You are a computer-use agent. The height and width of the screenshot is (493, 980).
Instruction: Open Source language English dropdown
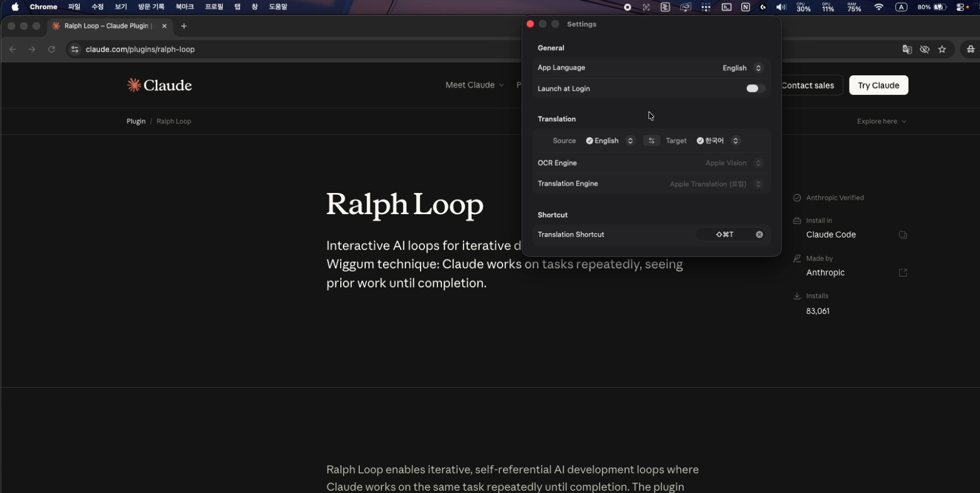(610, 141)
